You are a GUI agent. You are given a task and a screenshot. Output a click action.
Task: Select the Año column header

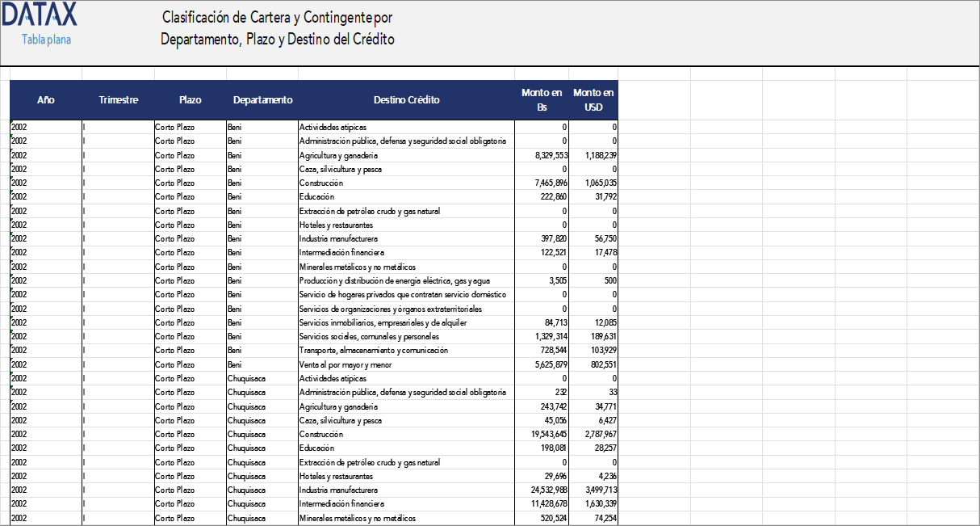coord(46,99)
